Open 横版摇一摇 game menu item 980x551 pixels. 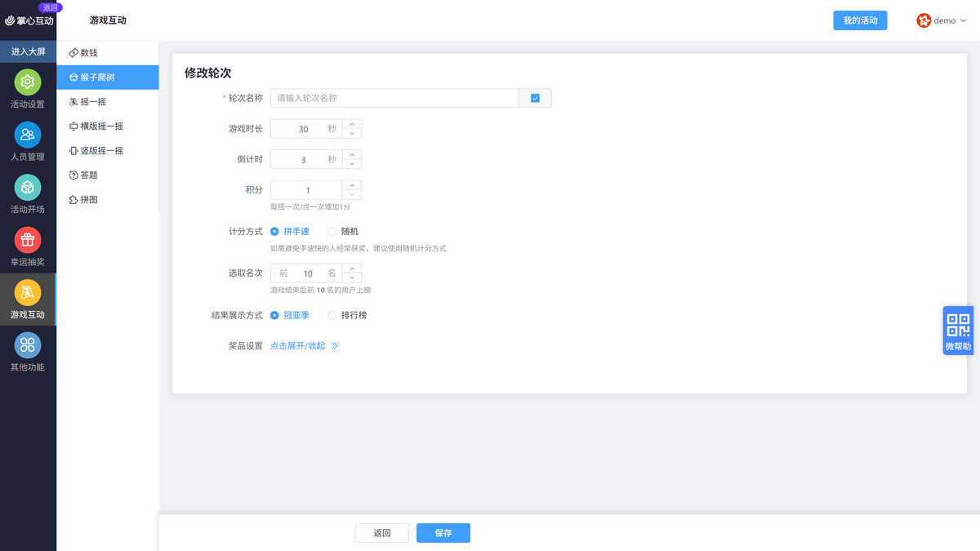coord(108,127)
